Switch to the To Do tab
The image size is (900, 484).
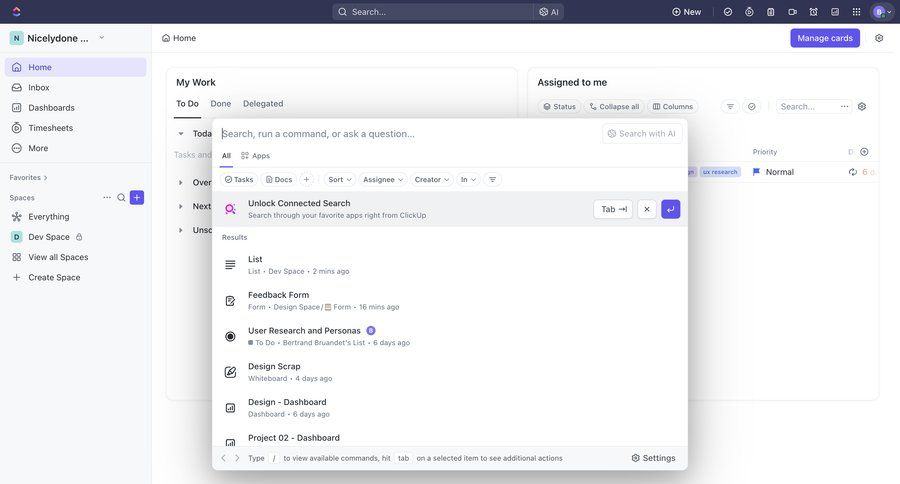click(187, 103)
